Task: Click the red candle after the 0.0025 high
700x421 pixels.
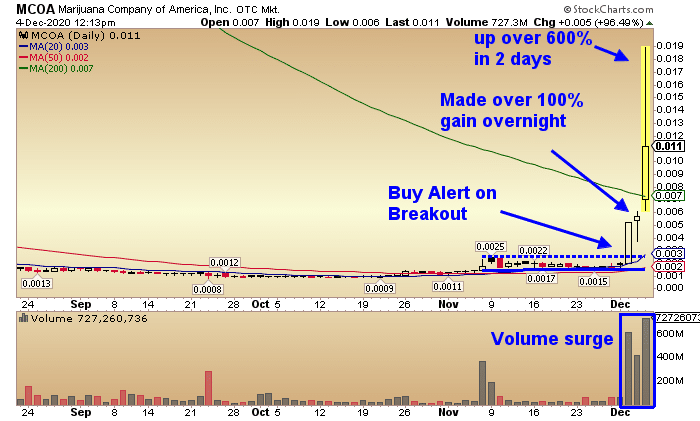Action: click(500, 263)
